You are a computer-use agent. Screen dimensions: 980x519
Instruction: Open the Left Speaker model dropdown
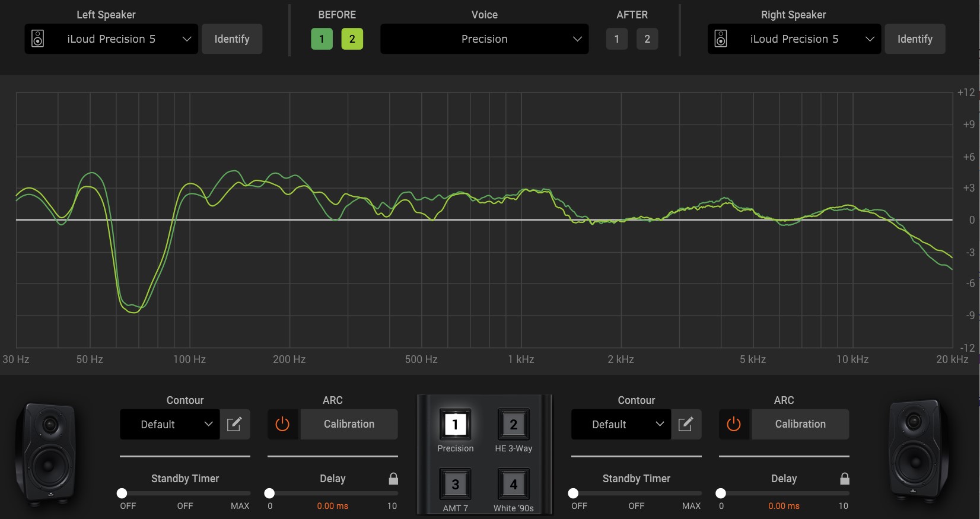(112, 39)
